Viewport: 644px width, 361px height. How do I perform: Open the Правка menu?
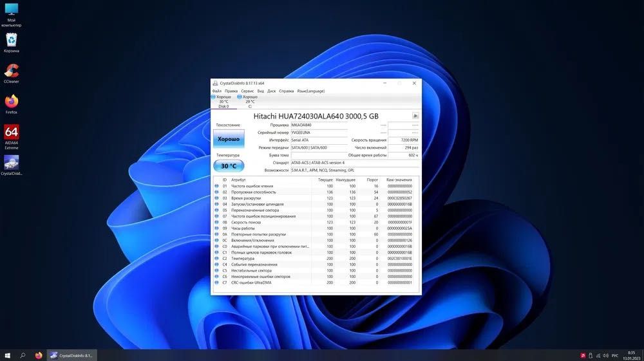point(231,91)
